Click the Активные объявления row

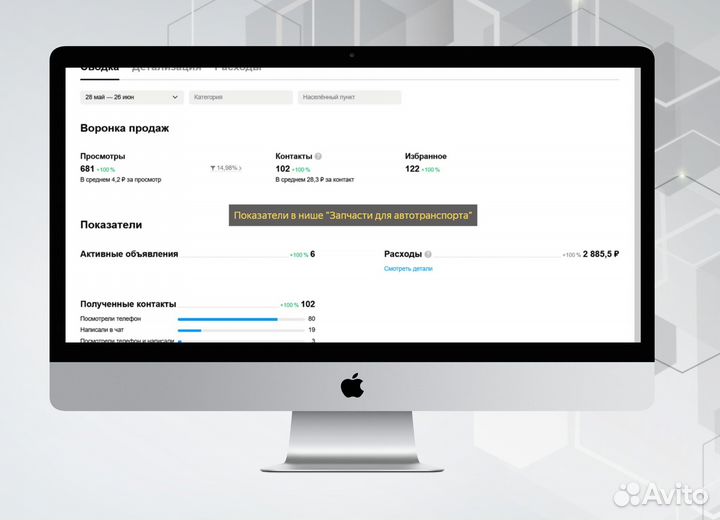pos(129,254)
